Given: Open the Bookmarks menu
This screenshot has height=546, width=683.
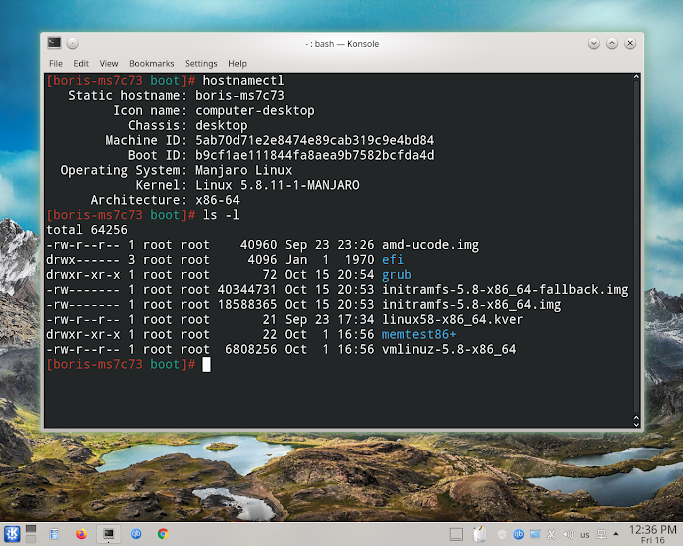Looking at the screenshot, I should pyautogui.click(x=152, y=64).
